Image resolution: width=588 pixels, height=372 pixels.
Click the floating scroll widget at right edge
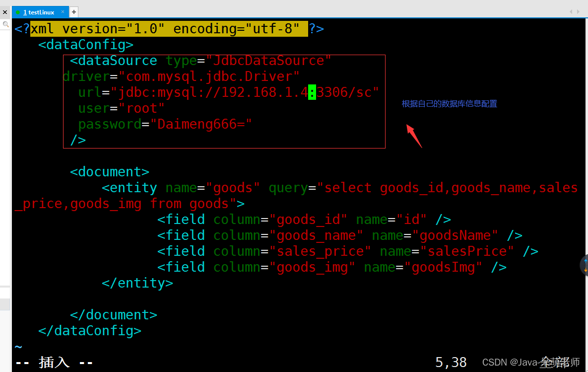pos(584,265)
